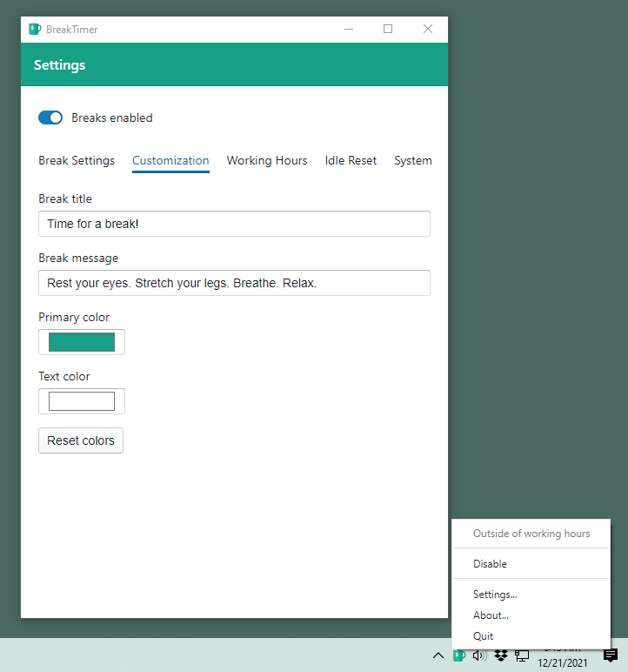Choose Disable in the tray menu
The width and height of the screenshot is (628, 672).
pos(531,563)
